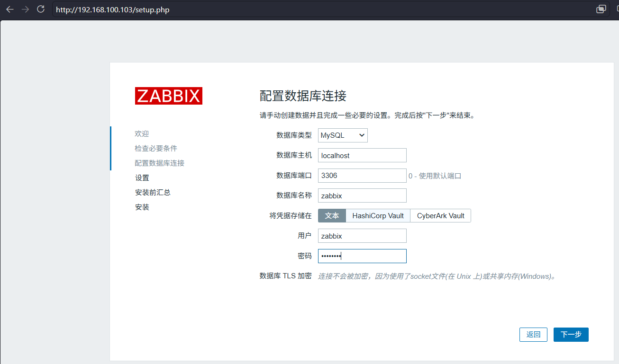Viewport: 619px width, 364px height.
Task: Open the 数据库类型 MySQL dropdown
Action: coord(343,135)
